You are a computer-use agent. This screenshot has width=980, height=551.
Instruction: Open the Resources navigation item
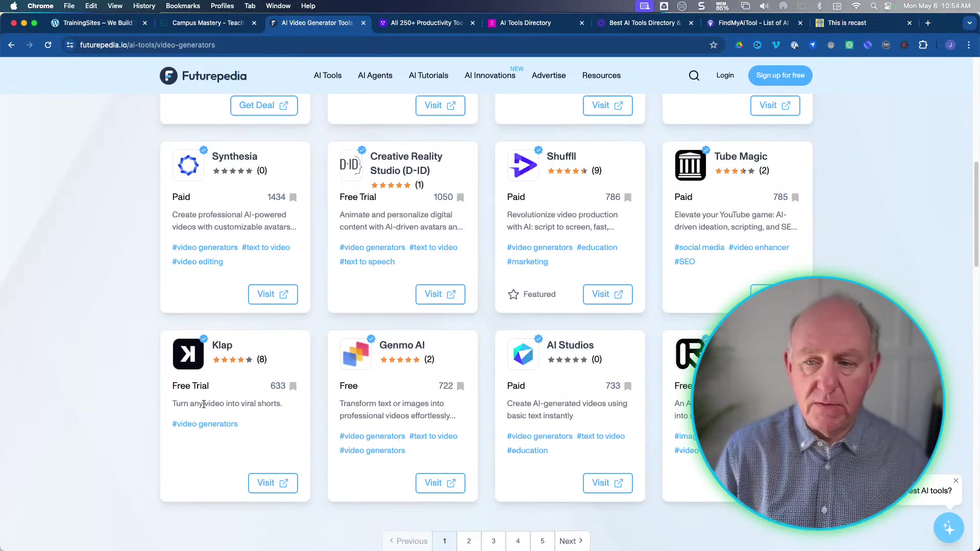tap(601, 76)
